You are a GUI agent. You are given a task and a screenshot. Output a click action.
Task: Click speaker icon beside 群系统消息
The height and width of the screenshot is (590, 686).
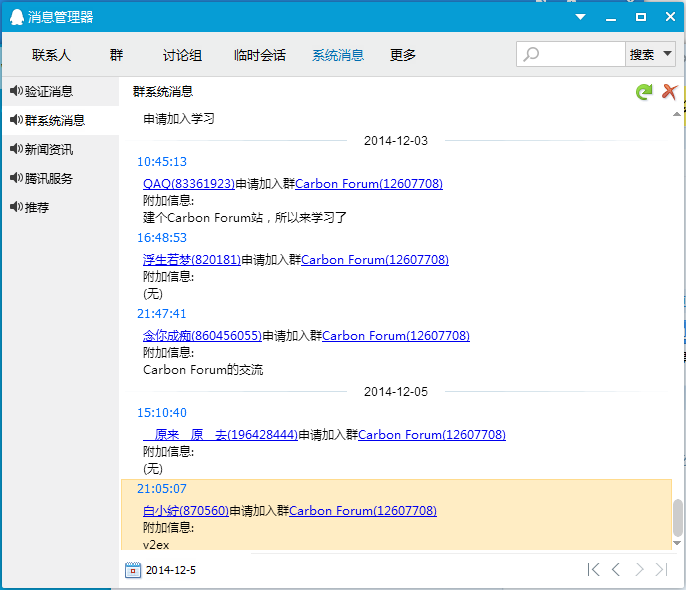[16, 119]
